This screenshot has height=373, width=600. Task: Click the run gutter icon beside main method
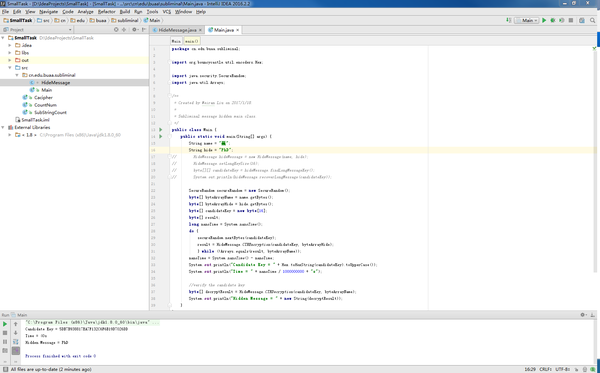tap(161, 136)
